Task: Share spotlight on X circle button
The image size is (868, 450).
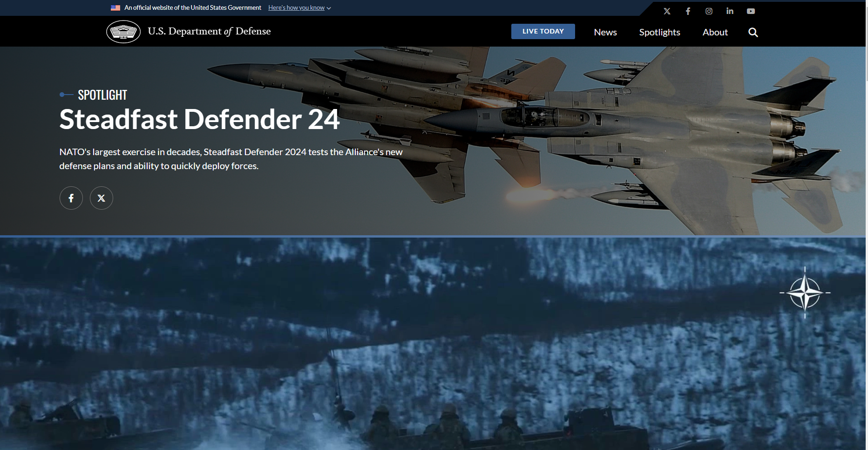Action: tap(102, 198)
